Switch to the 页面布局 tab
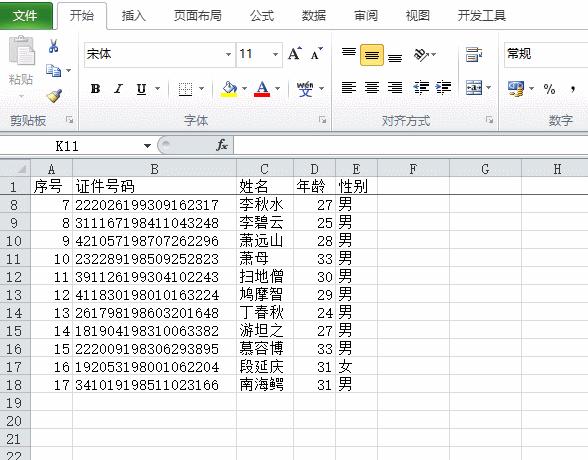Viewport: 588px width, 460px height. pos(198,16)
